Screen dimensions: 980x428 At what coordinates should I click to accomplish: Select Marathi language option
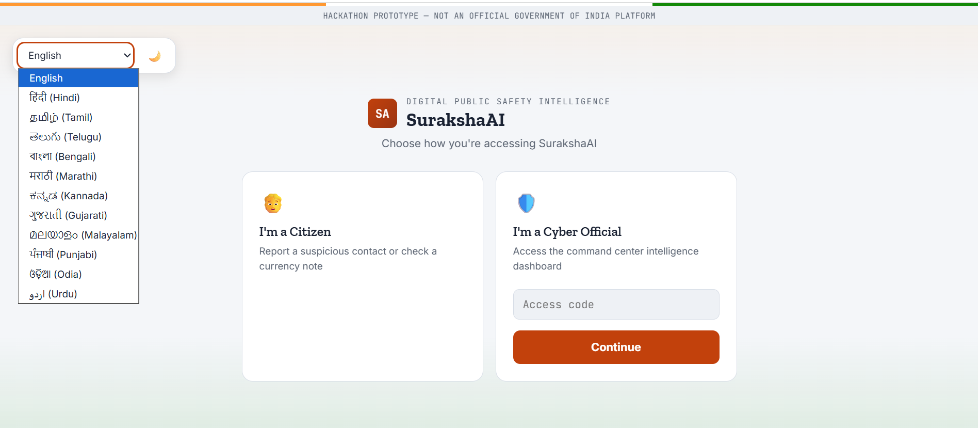(x=78, y=176)
